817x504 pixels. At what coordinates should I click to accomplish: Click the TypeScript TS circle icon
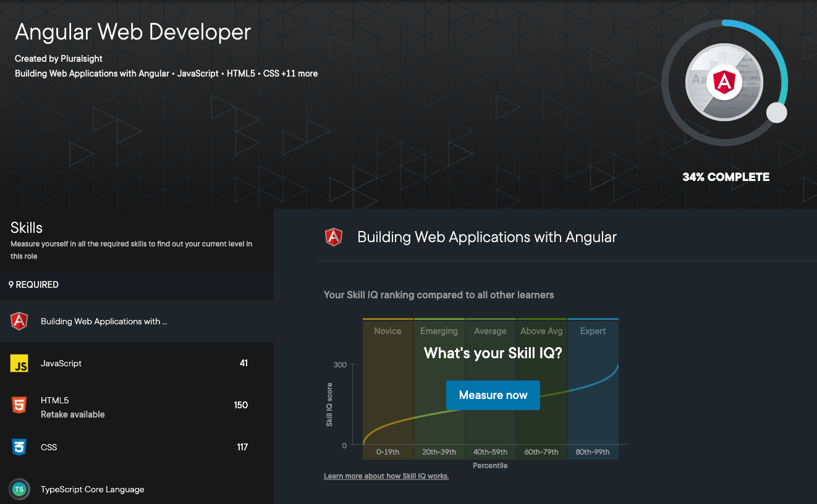click(x=19, y=489)
